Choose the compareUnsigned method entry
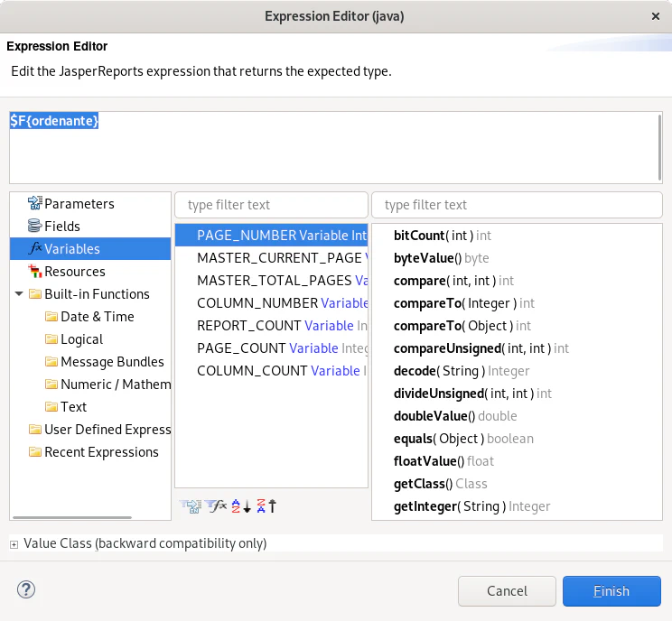Screen dimensions: 672x621 tap(448, 348)
